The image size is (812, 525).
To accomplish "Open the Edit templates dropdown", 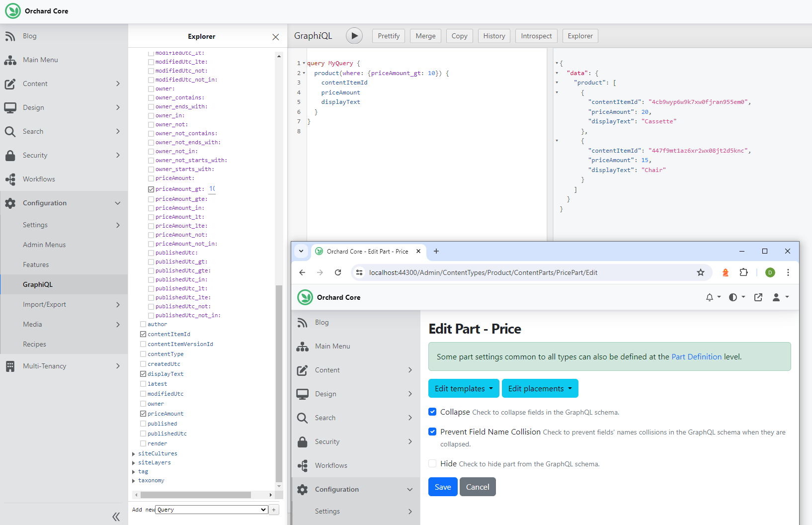I will 464,388.
